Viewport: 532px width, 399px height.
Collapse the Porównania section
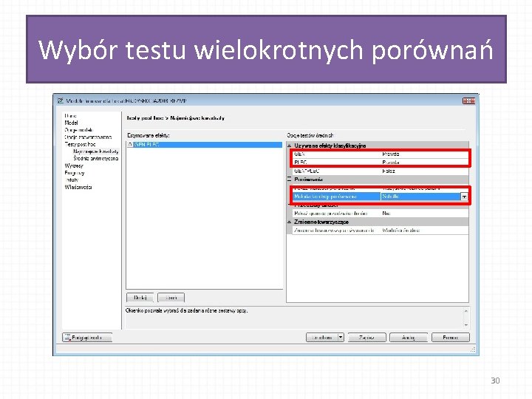tap(290, 179)
